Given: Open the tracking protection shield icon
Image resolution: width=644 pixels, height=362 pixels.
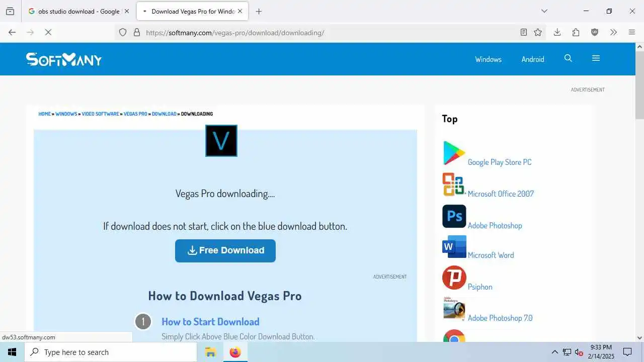Looking at the screenshot, I should 123,32.
